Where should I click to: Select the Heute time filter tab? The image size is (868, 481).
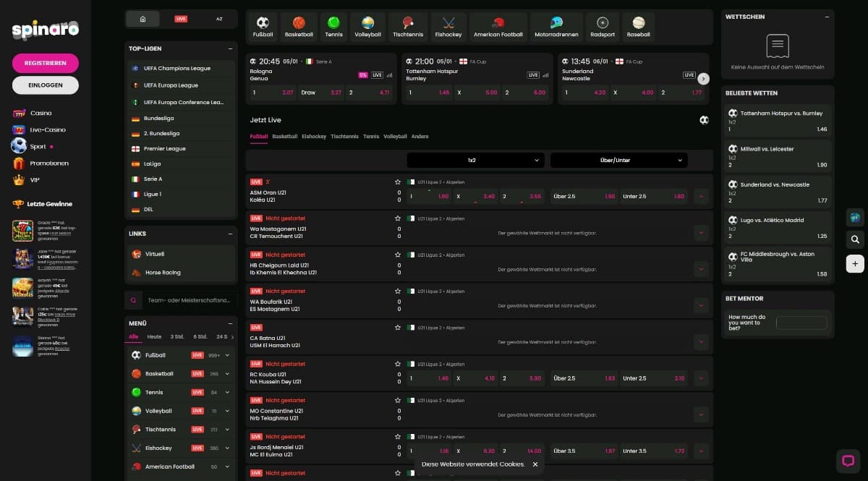tap(154, 337)
